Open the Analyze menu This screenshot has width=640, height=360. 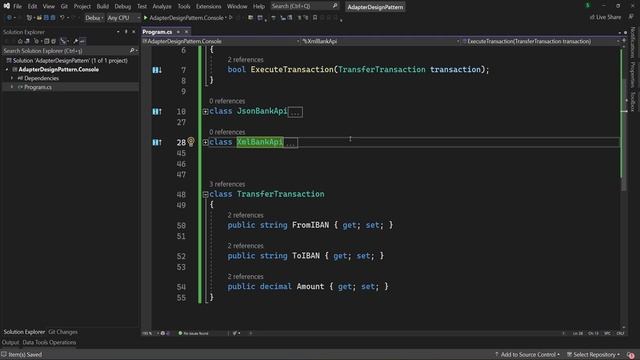pos(162,6)
